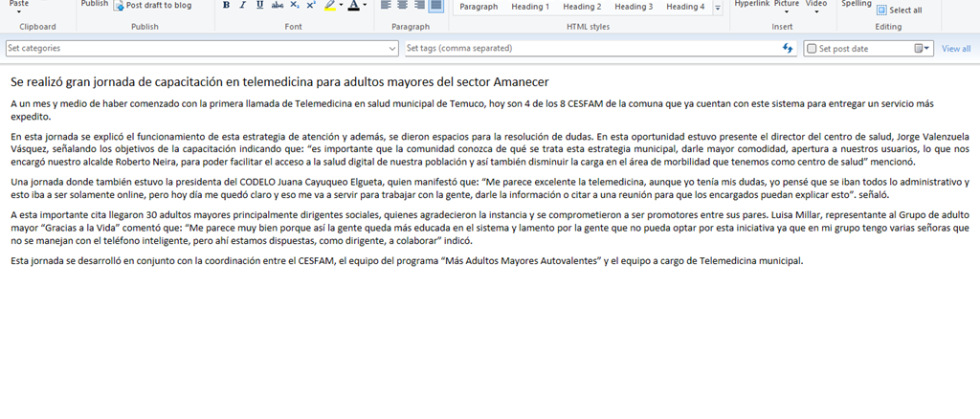Apply subscript formatting
980x419 pixels.
[295, 6]
